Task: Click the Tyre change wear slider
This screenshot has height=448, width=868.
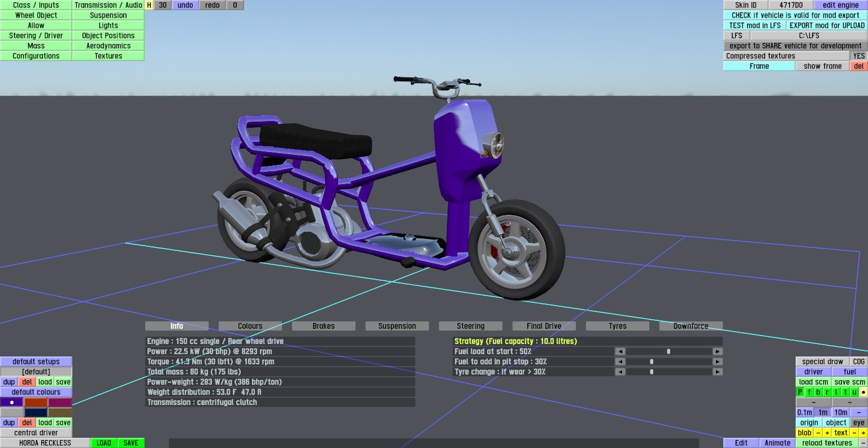Action: pos(669,372)
